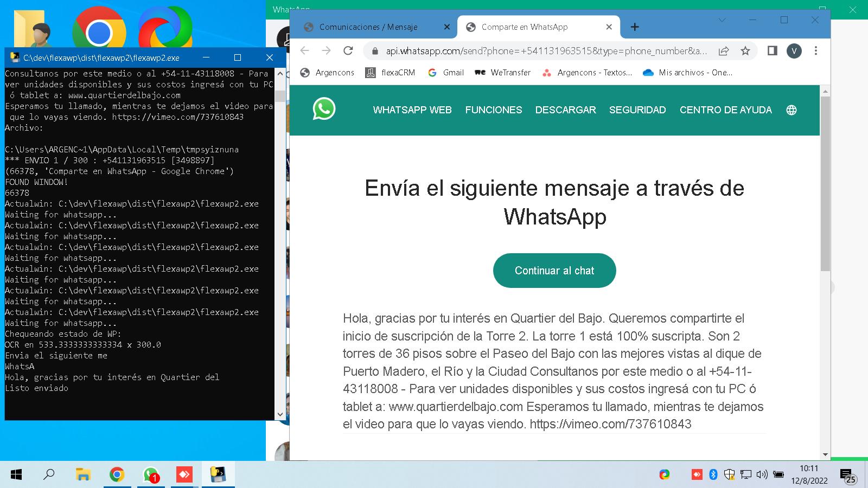Open Chrome's three-dot menu
Screen dimensions: 868x488
tap(816, 51)
